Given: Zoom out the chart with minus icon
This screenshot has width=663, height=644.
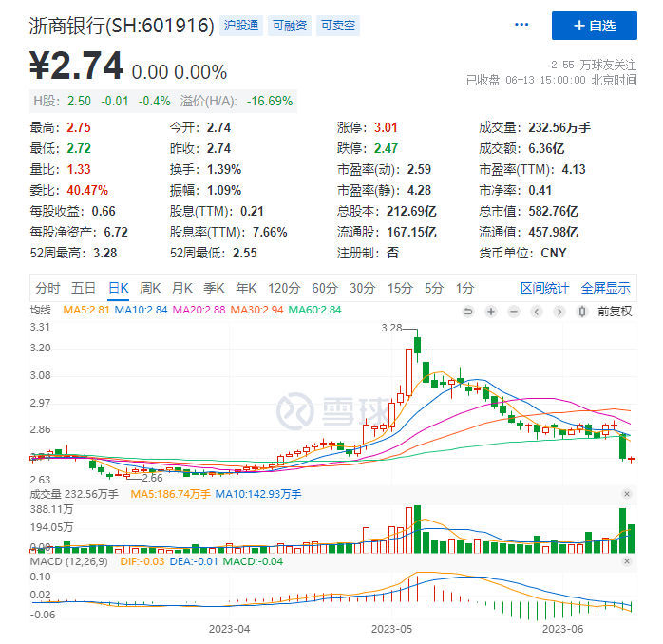Looking at the screenshot, I should (x=514, y=312).
